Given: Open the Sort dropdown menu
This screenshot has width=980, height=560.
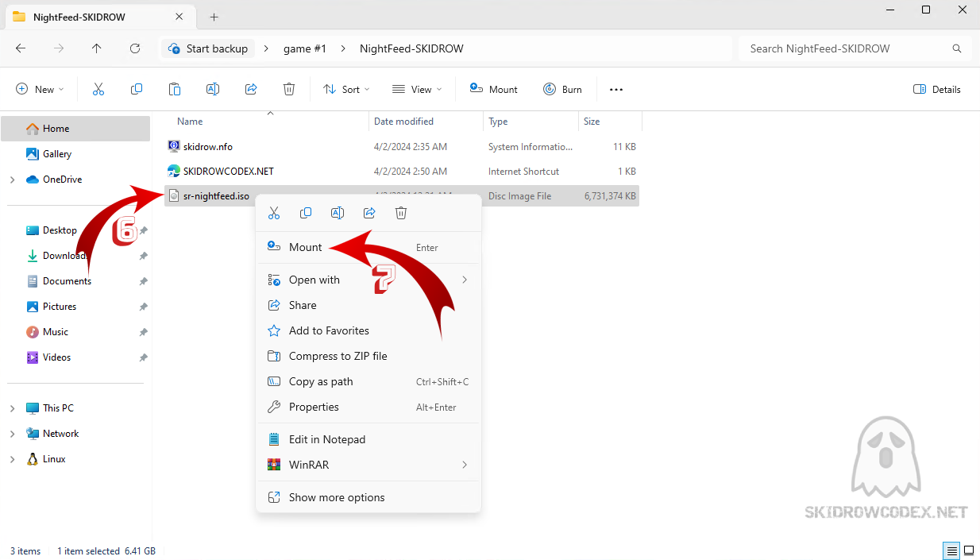Looking at the screenshot, I should [347, 90].
